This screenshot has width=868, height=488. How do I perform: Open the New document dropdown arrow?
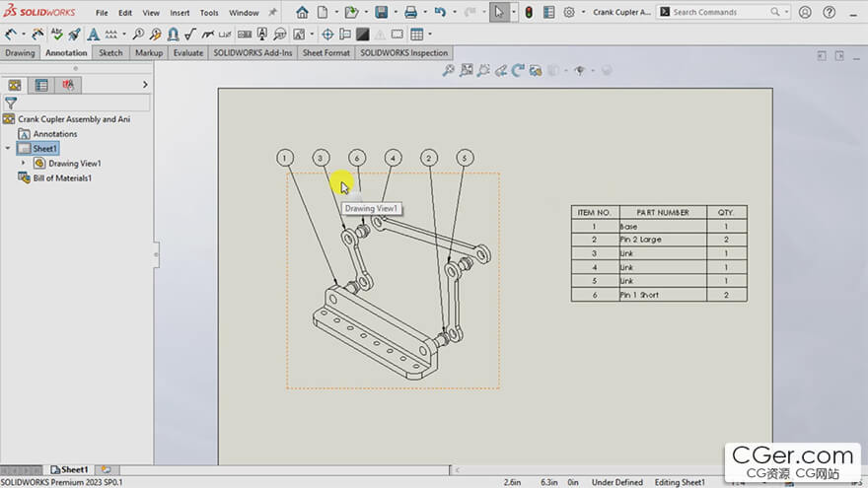336,12
